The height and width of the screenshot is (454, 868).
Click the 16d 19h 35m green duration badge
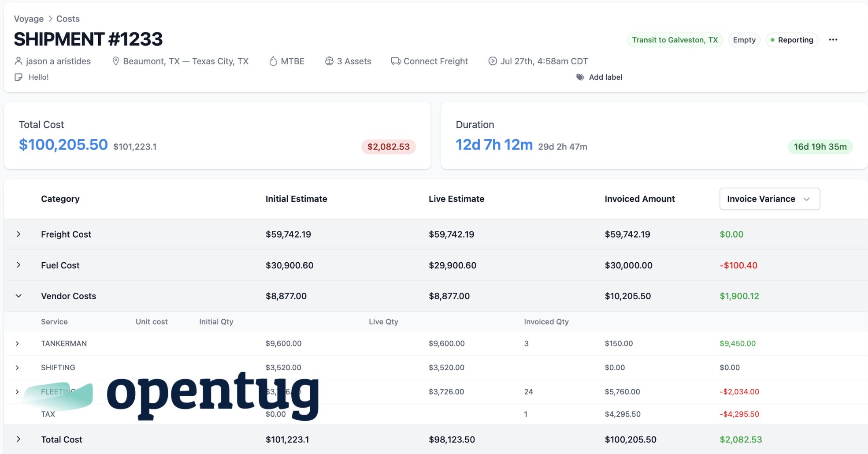pos(820,147)
